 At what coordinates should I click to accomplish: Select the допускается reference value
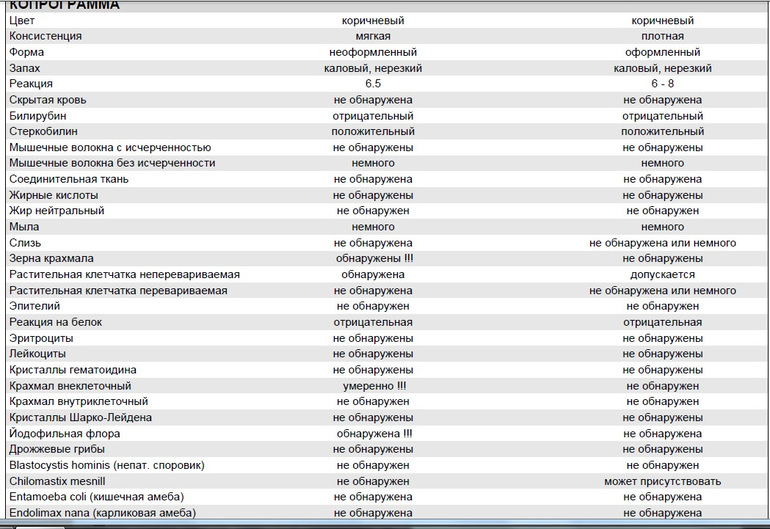coord(662,274)
